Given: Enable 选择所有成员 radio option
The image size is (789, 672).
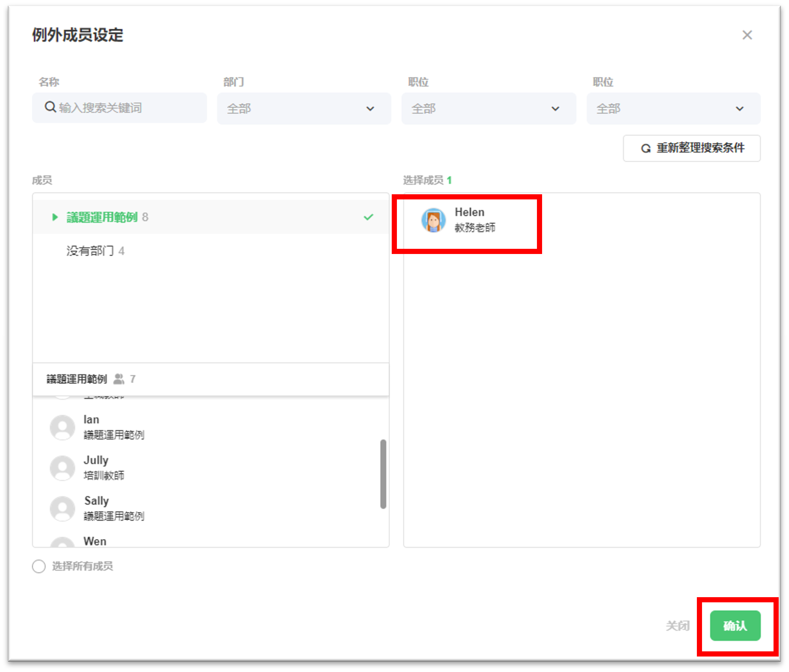Looking at the screenshot, I should click(39, 566).
